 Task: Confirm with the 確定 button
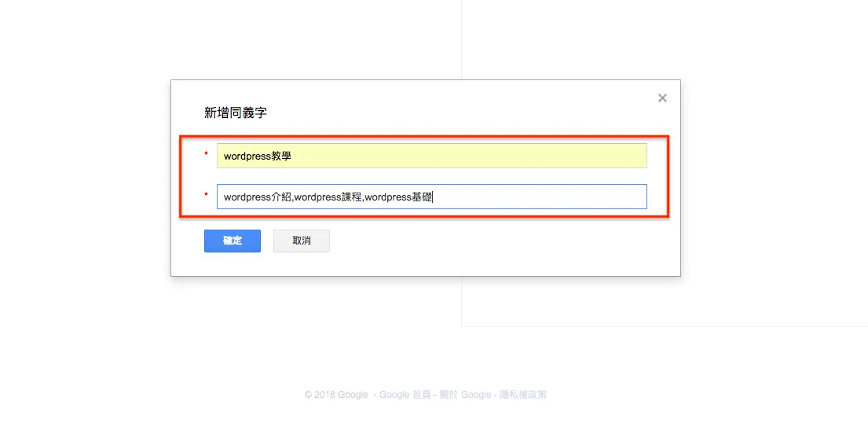click(233, 241)
